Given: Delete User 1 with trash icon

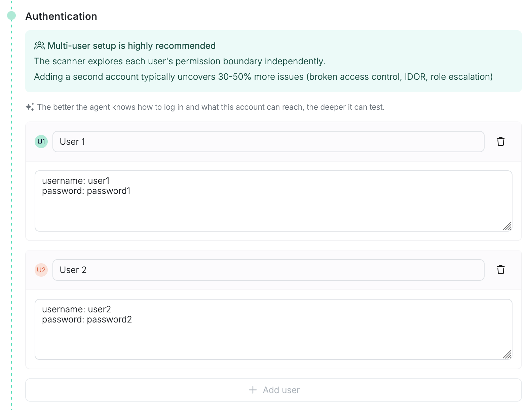Looking at the screenshot, I should (501, 141).
